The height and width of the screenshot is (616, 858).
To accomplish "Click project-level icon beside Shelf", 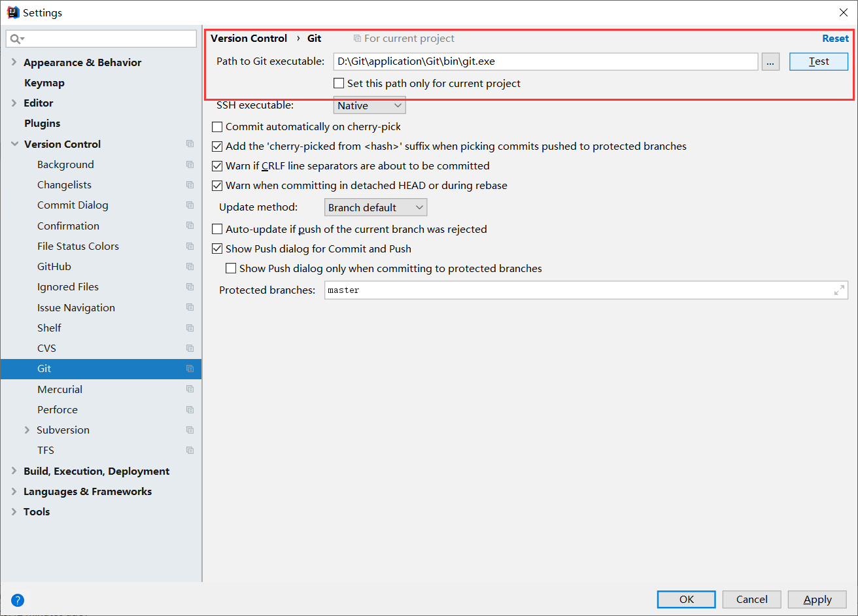I will 190,328.
